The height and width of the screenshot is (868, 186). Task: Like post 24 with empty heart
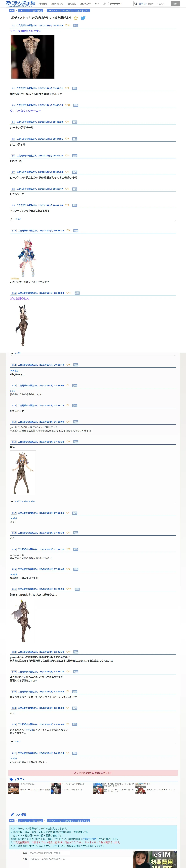coord(68,692)
